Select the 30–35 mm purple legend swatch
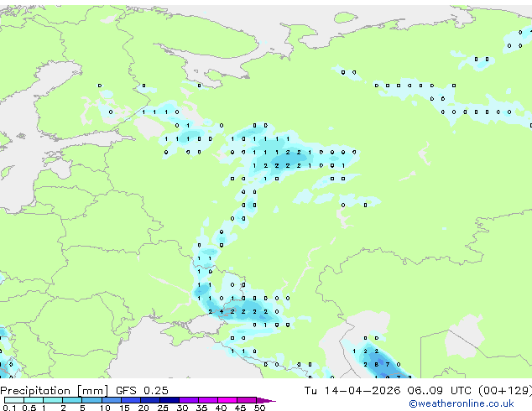This screenshot has height=411, width=532. click(188, 400)
